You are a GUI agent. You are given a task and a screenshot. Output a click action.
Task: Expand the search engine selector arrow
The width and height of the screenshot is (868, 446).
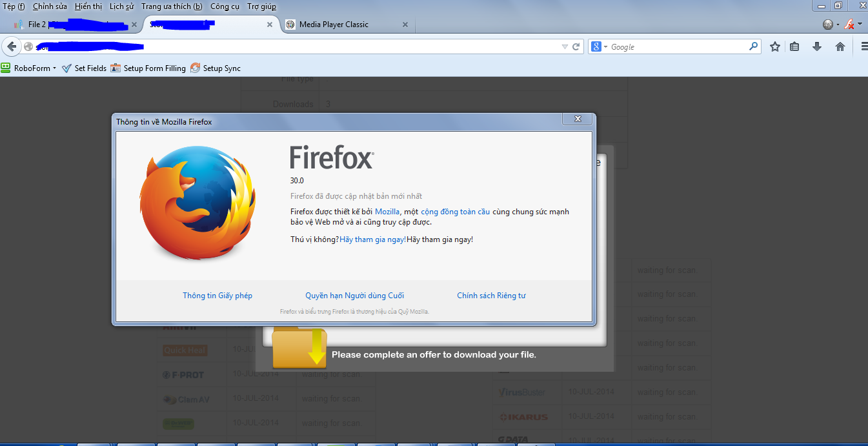(605, 47)
